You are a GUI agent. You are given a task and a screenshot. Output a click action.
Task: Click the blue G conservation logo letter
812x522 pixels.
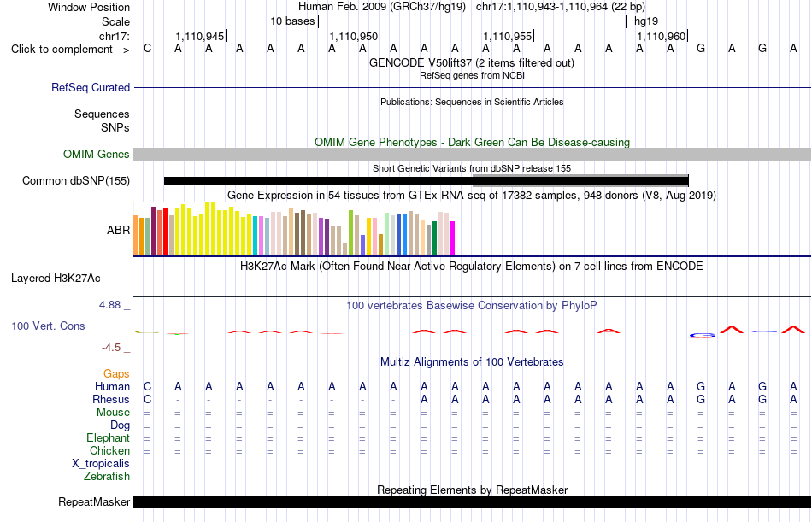click(x=703, y=336)
